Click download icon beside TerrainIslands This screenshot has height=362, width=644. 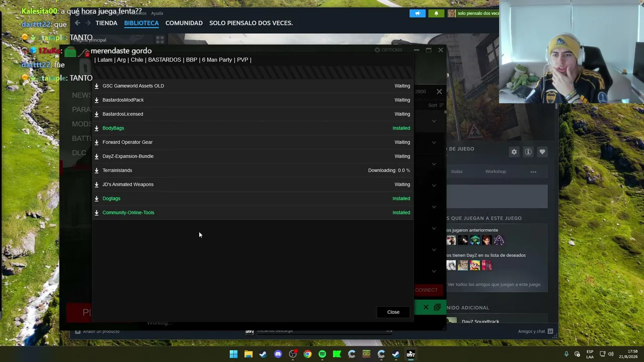97,170
